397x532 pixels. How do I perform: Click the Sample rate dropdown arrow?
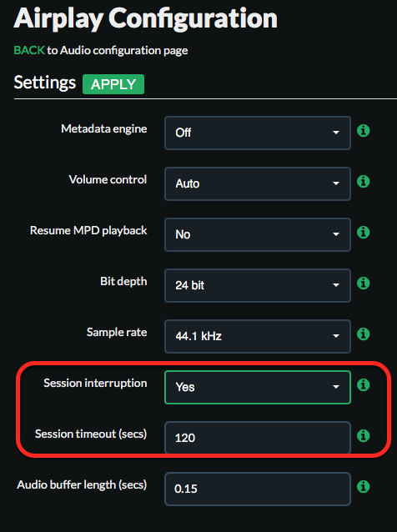(x=336, y=336)
